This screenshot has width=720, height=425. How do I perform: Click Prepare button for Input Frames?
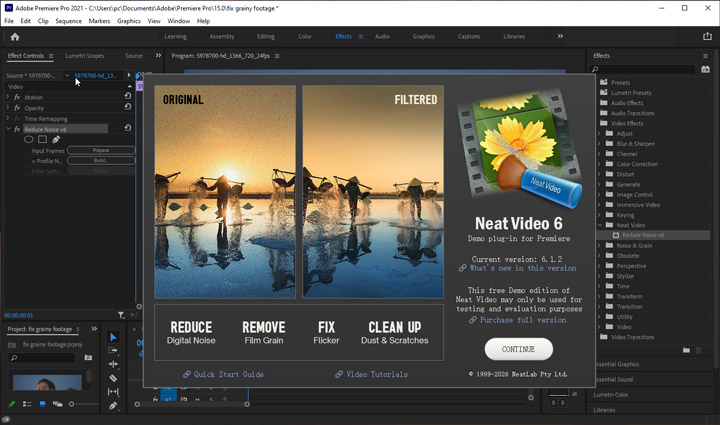pyautogui.click(x=101, y=151)
